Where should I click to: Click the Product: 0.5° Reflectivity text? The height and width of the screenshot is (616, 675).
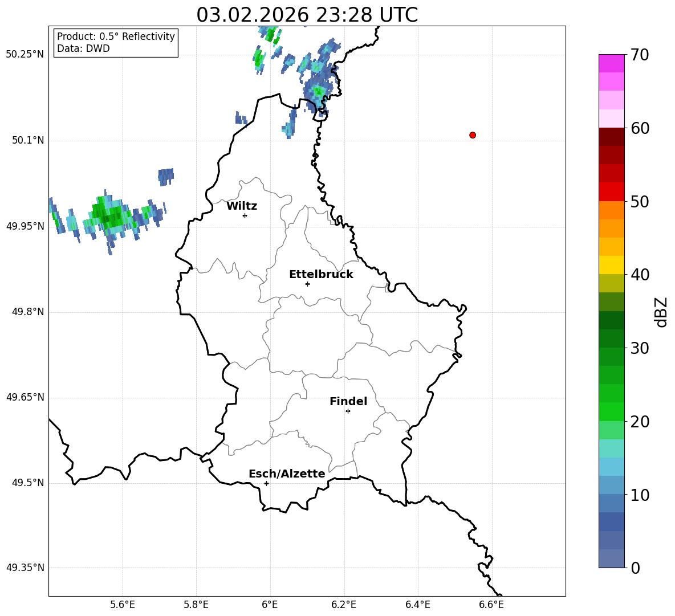(x=116, y=36)
